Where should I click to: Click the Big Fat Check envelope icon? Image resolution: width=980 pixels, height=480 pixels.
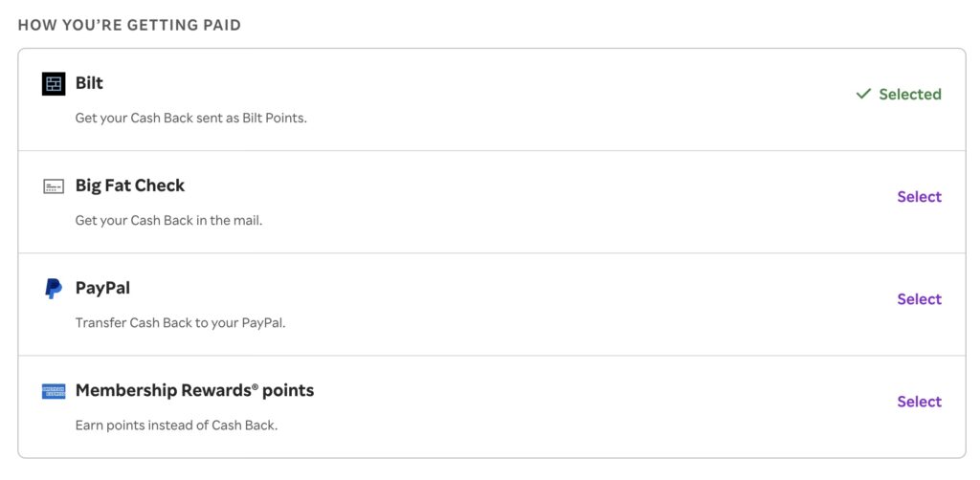[x=54, y=186]
